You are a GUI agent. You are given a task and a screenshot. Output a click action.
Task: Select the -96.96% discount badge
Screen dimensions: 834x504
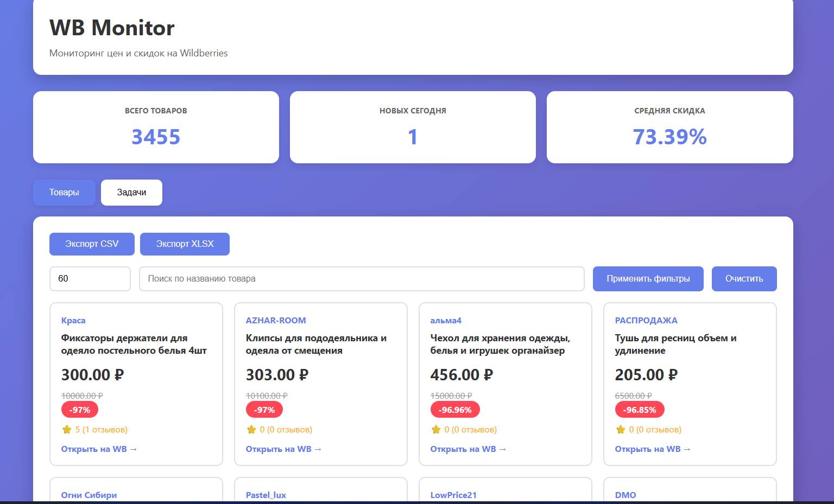455,410
